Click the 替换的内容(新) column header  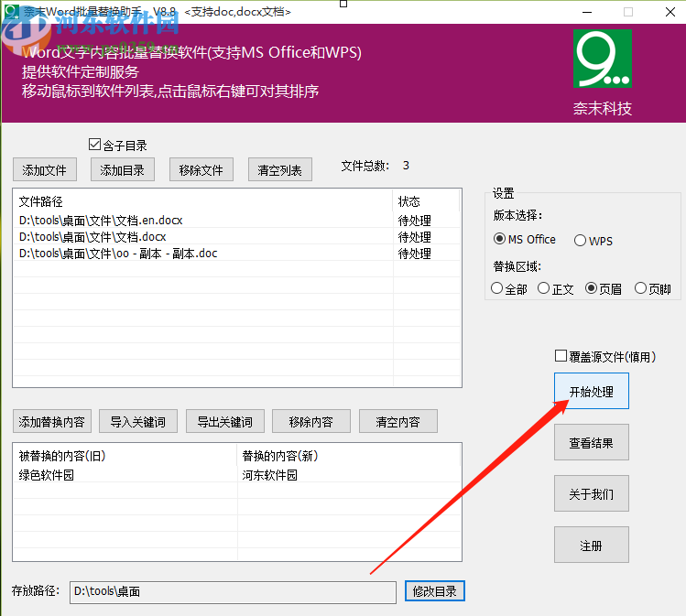349,456
